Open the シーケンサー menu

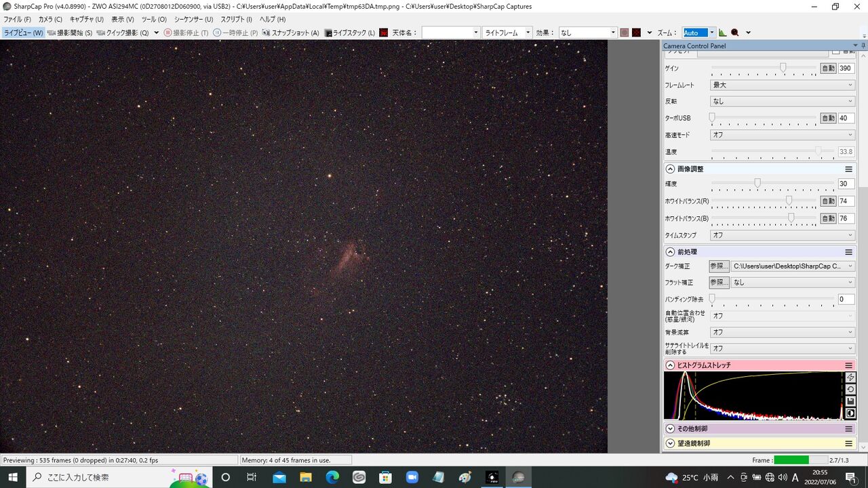(x=193, y=20)
